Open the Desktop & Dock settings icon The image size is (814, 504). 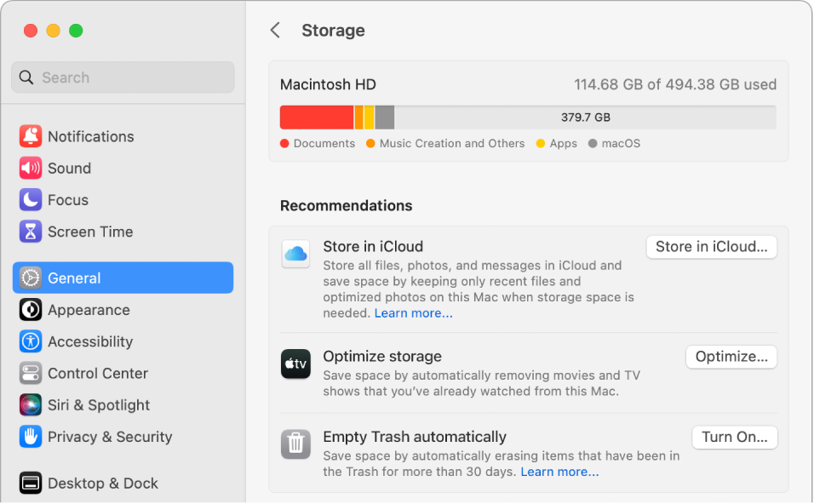click(31, 483)
